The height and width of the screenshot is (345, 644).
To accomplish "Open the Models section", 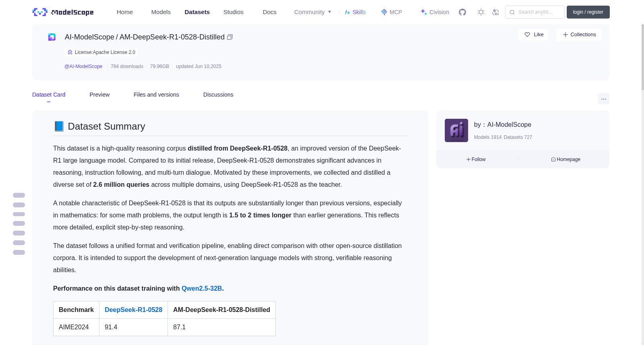I will (x=161, y=12).
